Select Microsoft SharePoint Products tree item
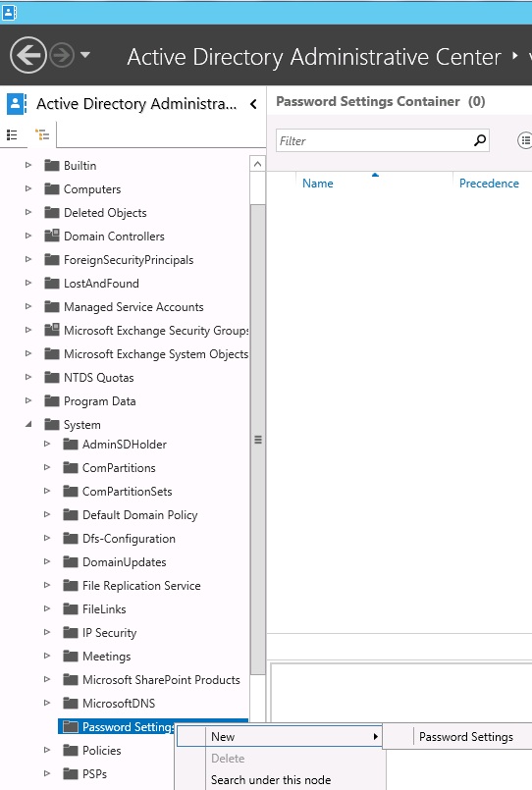The height and width of the screenshot is (790, 532). (161, 680)
